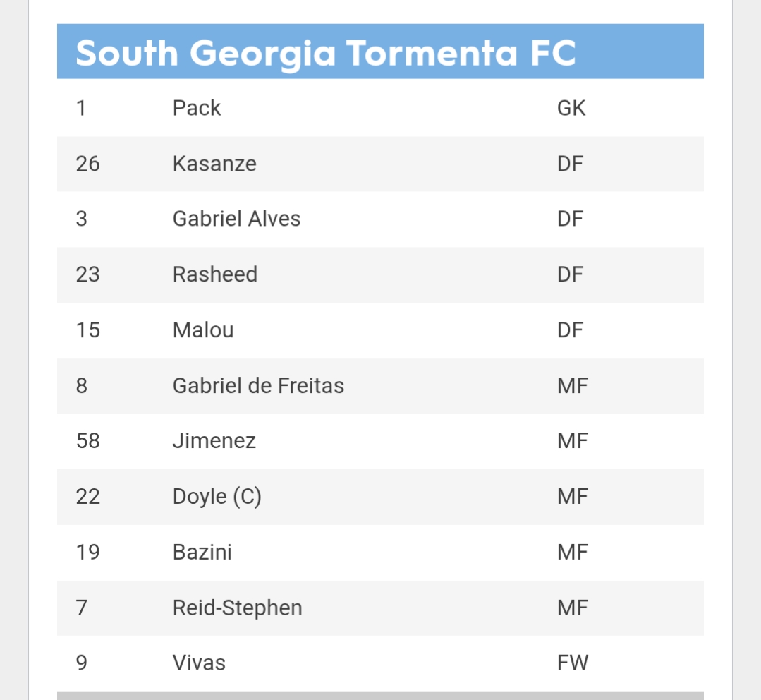
Task: Click jersey number 26
Action: pos(88,164)
